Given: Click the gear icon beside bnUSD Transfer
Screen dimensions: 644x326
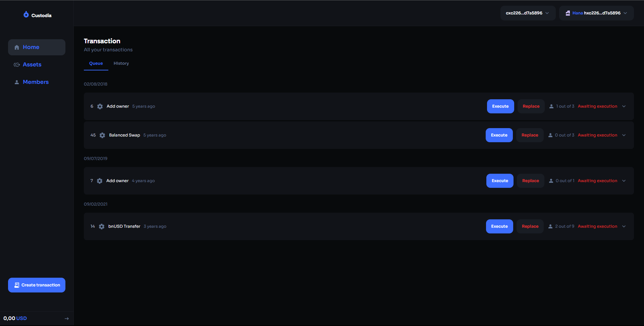Looking at the screenshot, I should [x=102, y=226].
